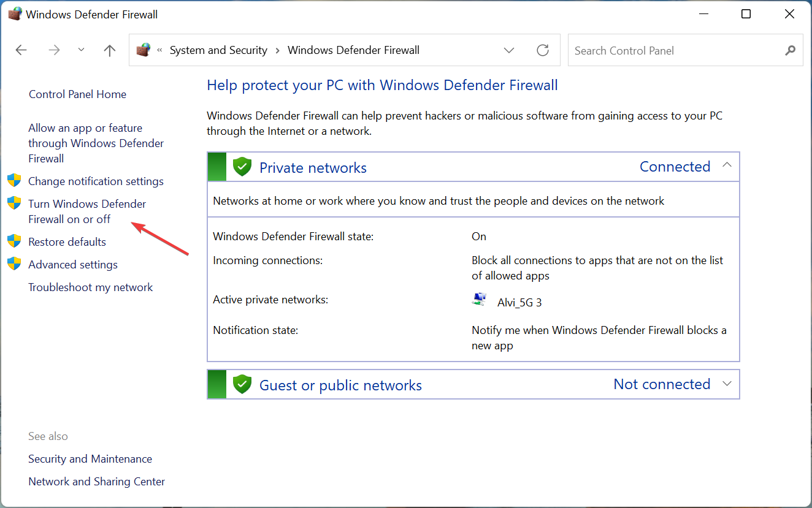Click the search magnifier icon

(x=791, y=50)
